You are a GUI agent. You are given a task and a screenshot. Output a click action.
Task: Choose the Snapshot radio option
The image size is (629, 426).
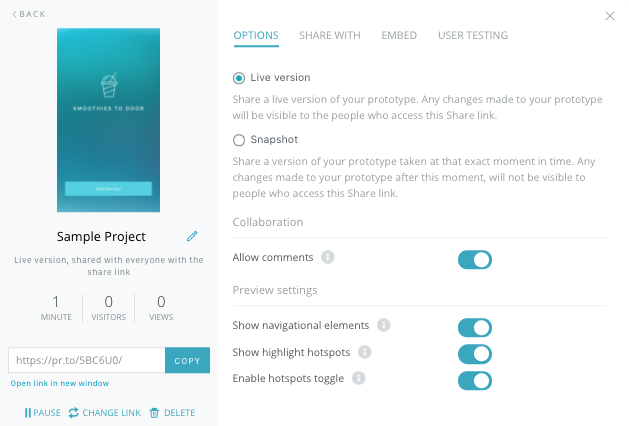coord(239,140)
